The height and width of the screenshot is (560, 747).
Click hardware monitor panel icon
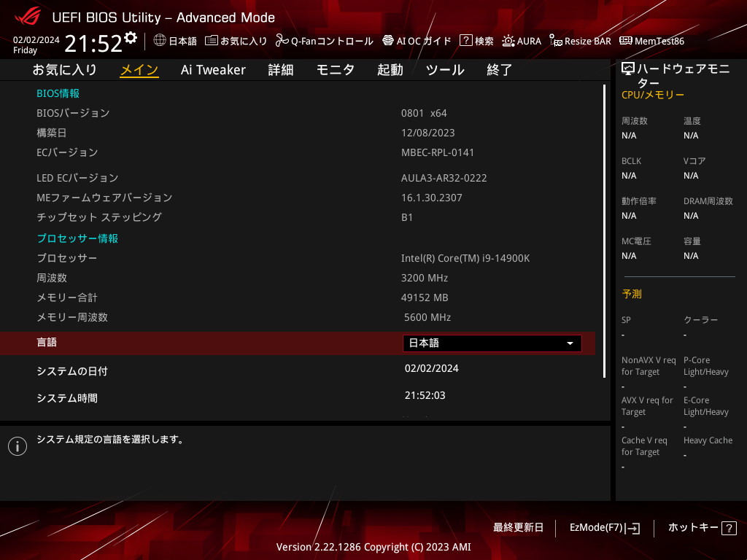pos(628,69)
